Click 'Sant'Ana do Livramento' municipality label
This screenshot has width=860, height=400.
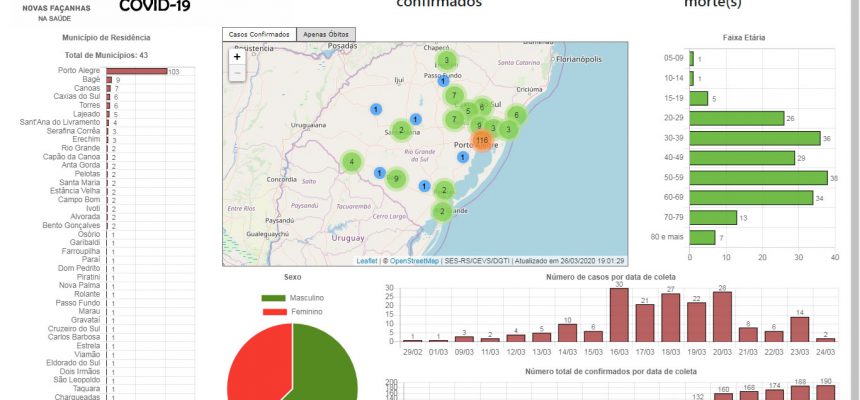pos(60,122)
